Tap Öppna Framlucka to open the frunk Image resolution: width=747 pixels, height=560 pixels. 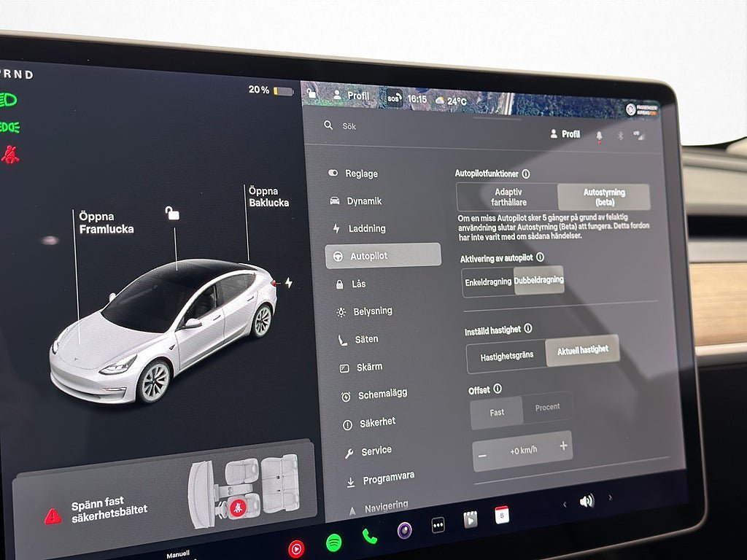(x=107, y=223)
